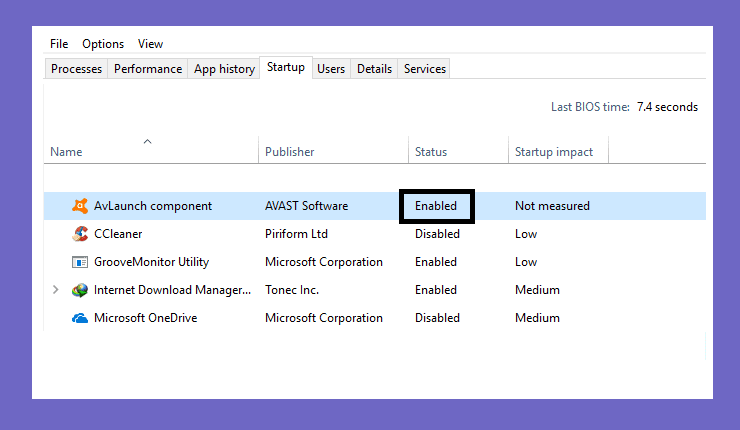The height and width of the screenshot is (430, 740).
Task: Open the File menu
Action: [59, 44]
